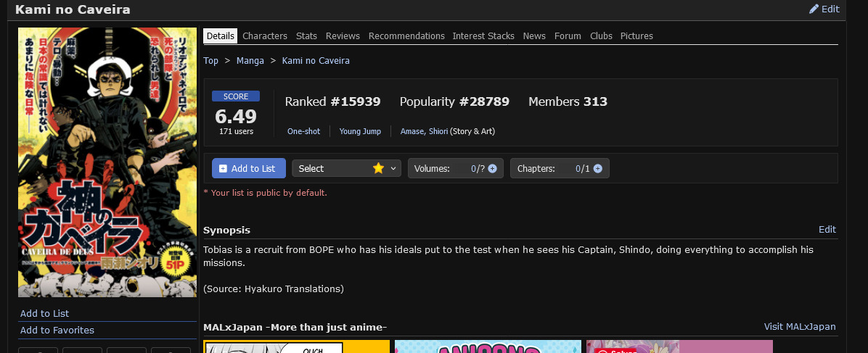Screen dimensions: 868x353
Task: Click the blue SCORE label badge
Action: 236,96
